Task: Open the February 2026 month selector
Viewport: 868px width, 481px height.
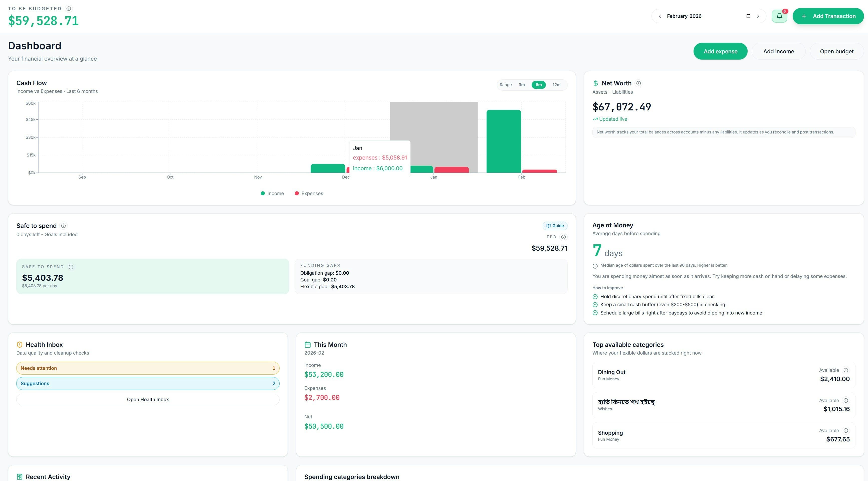Action: click(684, 16)
